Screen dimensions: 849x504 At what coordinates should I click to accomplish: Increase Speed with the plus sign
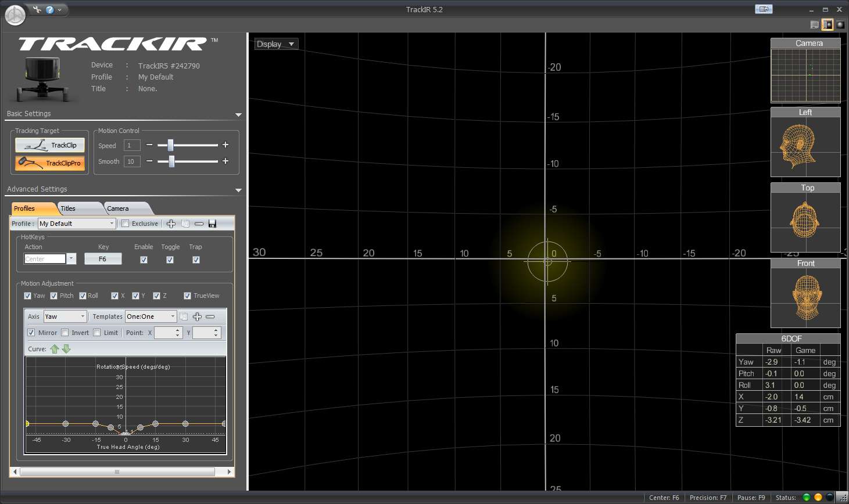225,145
